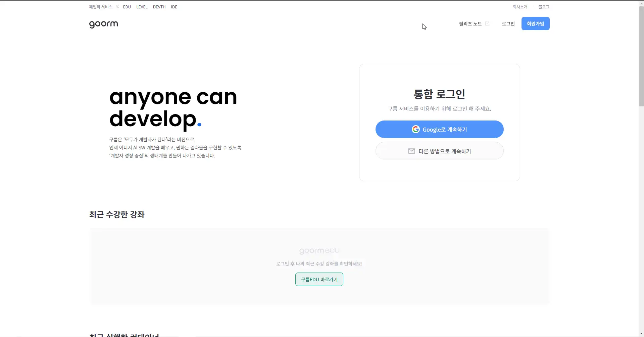
Task: Continue with Google login button
Action: click(x=439, y=129)
